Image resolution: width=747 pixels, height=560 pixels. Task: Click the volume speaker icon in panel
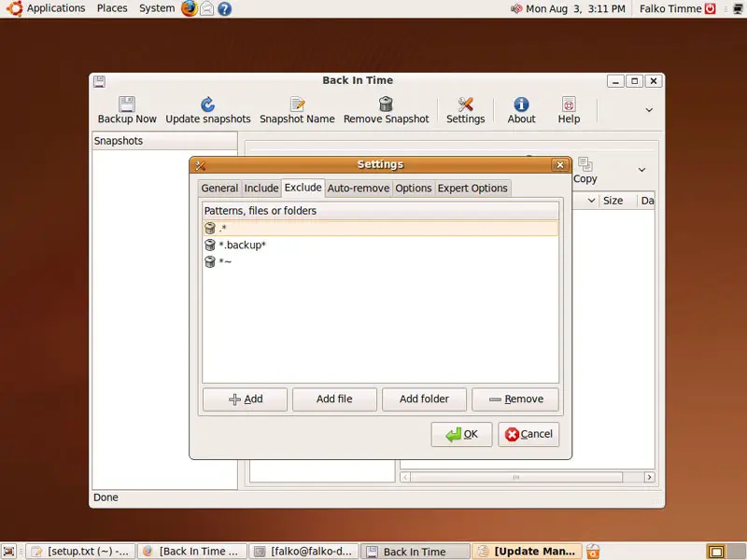pos(516,8)
